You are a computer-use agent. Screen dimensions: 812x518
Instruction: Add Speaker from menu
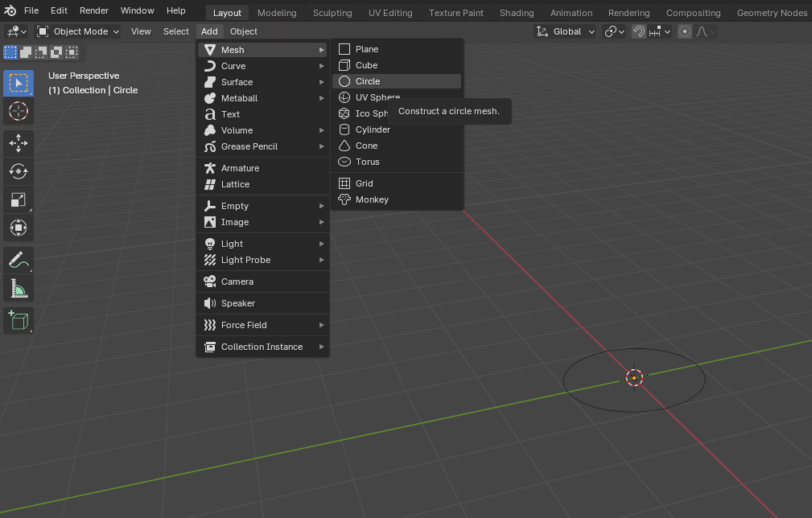click(x=262, y=303)
